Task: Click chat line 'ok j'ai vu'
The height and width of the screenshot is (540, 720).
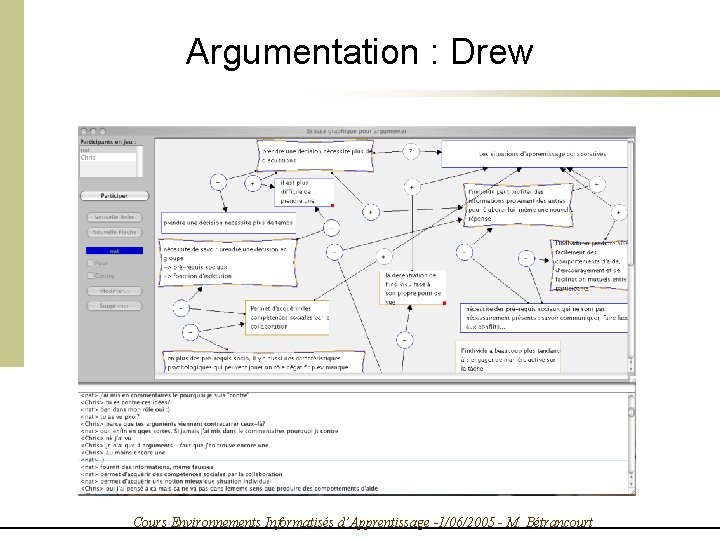Action: 106,438
